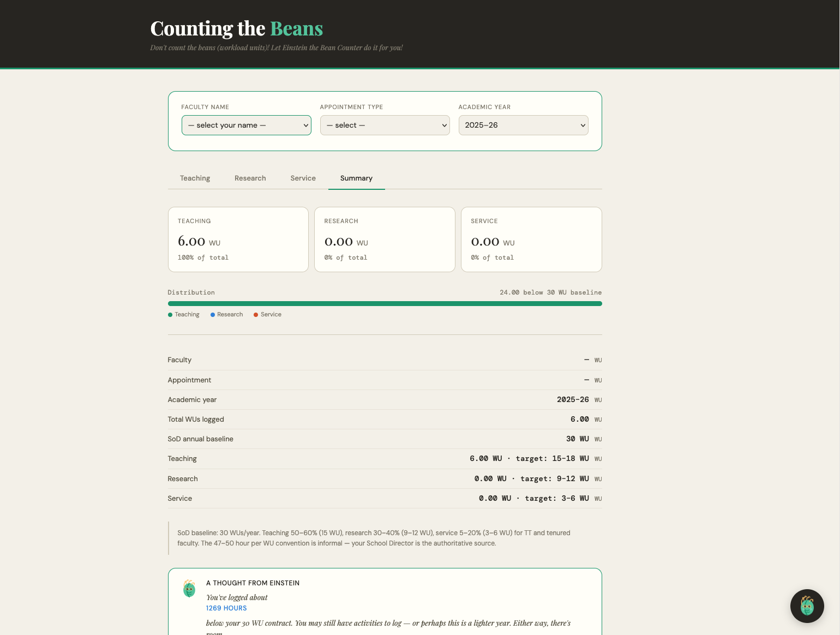Click the 'Faculty' row label
The image size is (840, 635).
[x=179, y=360]
